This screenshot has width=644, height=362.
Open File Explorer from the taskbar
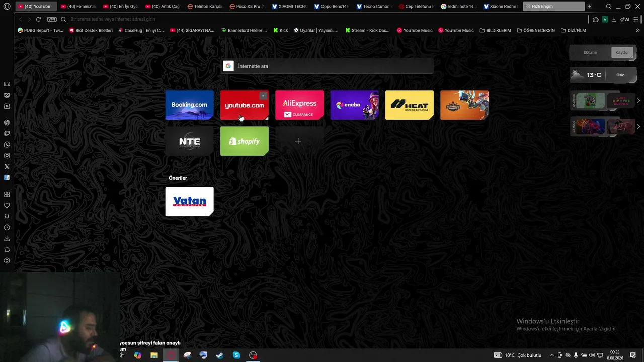[x=154, y=355]
